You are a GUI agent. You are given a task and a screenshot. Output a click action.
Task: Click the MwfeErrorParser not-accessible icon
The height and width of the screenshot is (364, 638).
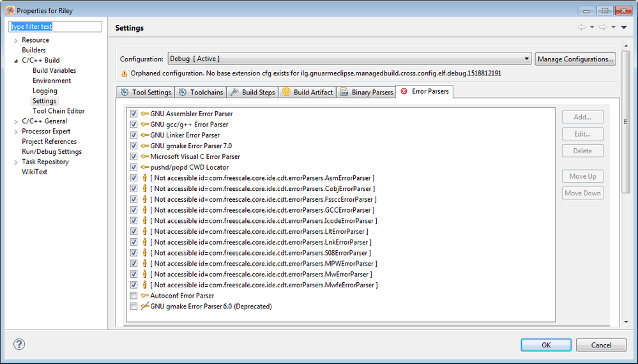144,285
